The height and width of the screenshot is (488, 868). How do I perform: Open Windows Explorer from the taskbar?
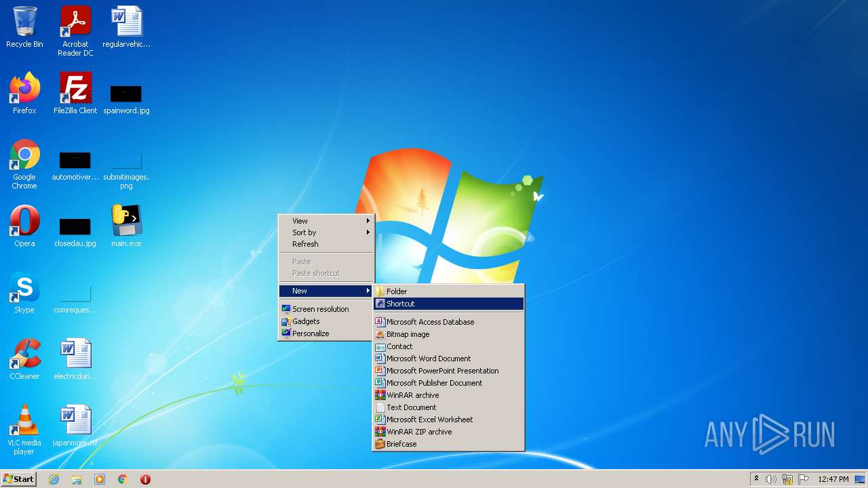(77, 479)
